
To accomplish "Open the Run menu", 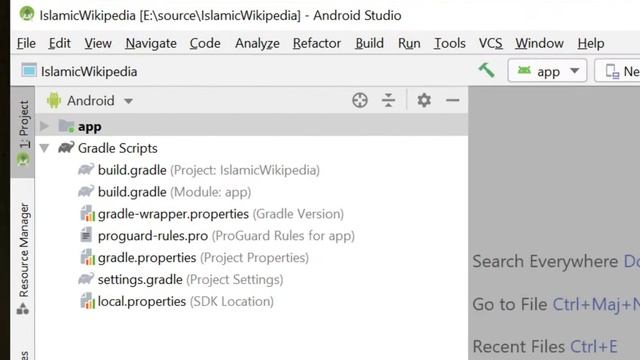I will coord(409,43).
